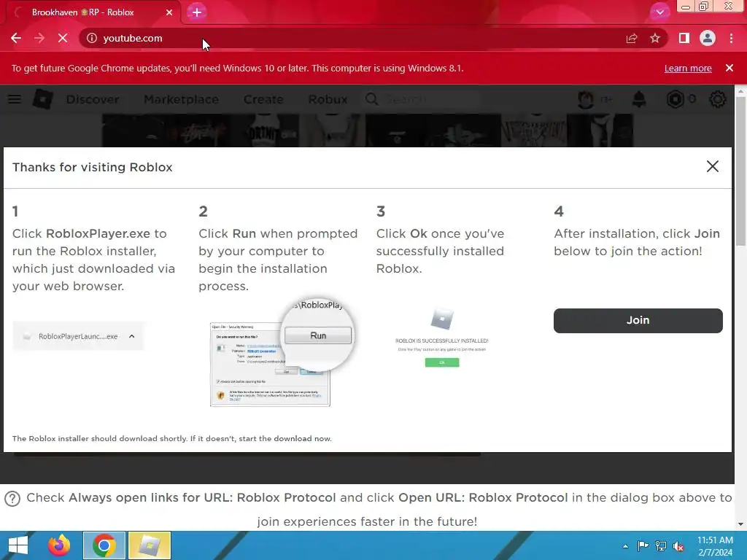Image resolution: width=747 pixels, height=560 pixels.
Task: Click the Run button illustration
Action: point(318,335)
